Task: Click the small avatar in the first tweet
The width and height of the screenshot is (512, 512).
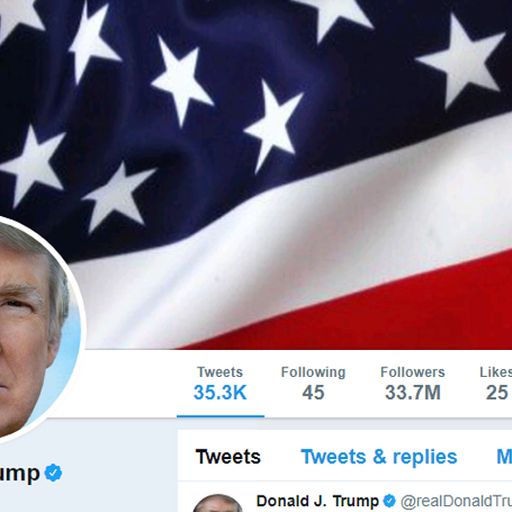Action: click(218, 504)
